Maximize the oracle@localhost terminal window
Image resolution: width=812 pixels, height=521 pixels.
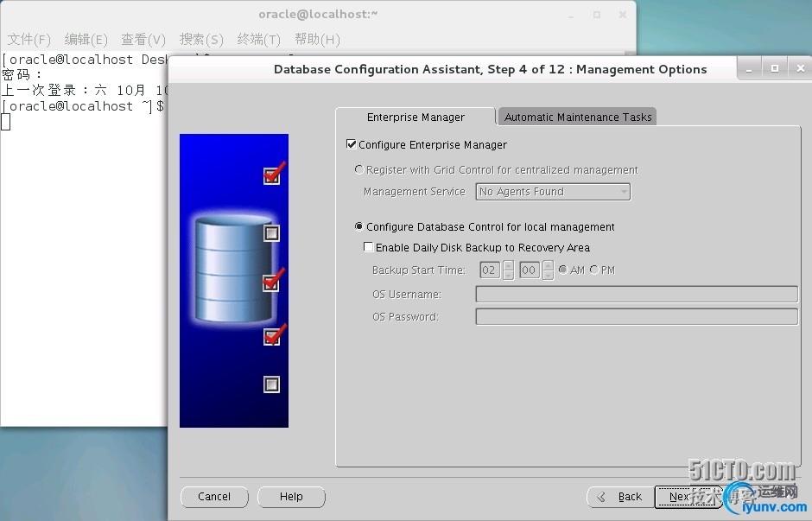597,15
